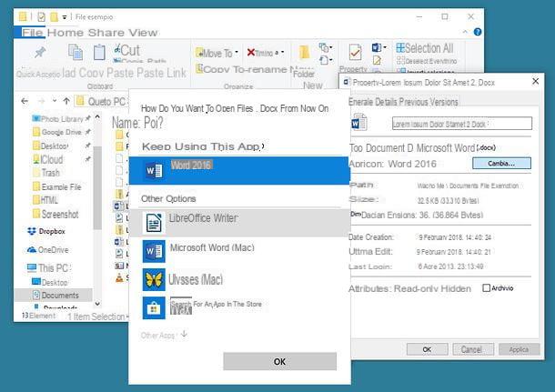This screenshot has width=555, height=392.
Task: Click OK in the open-with dialog
Action: [279, 361]
